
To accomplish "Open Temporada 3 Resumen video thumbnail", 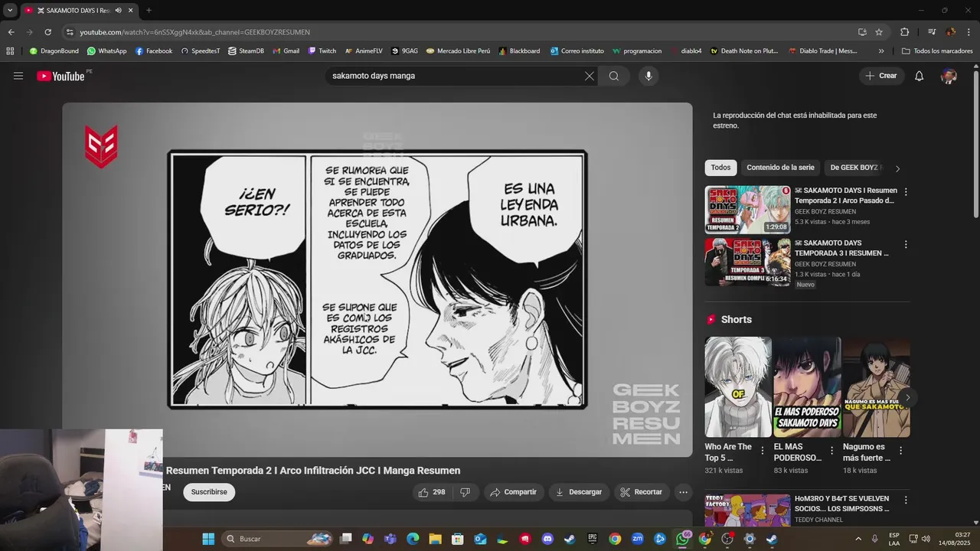I will 747,262.
